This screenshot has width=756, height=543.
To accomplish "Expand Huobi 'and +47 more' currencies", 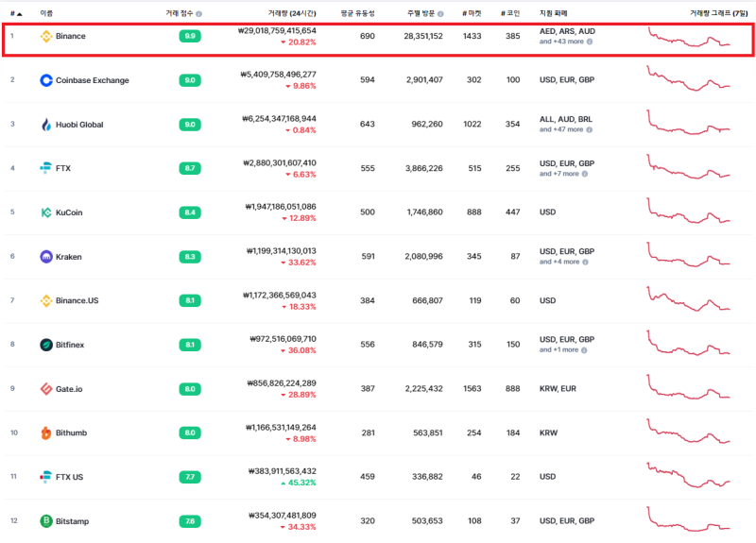I will point(561,129).
